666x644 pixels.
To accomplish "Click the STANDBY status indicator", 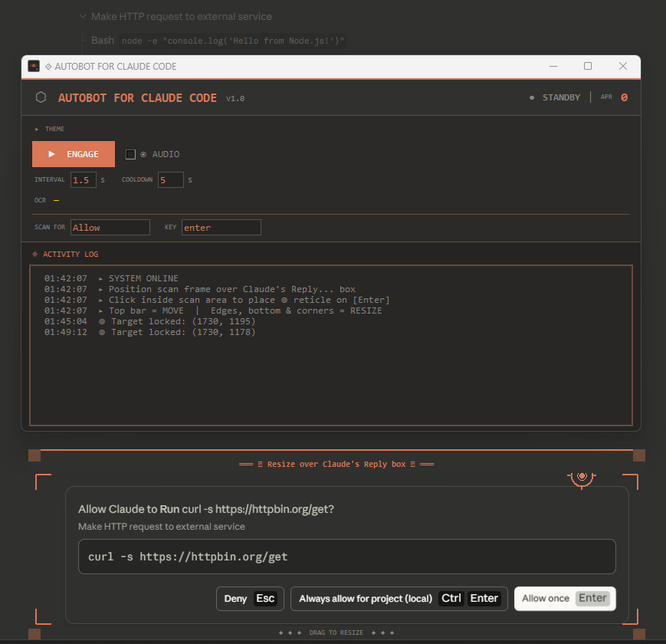I will coord(555,97).
